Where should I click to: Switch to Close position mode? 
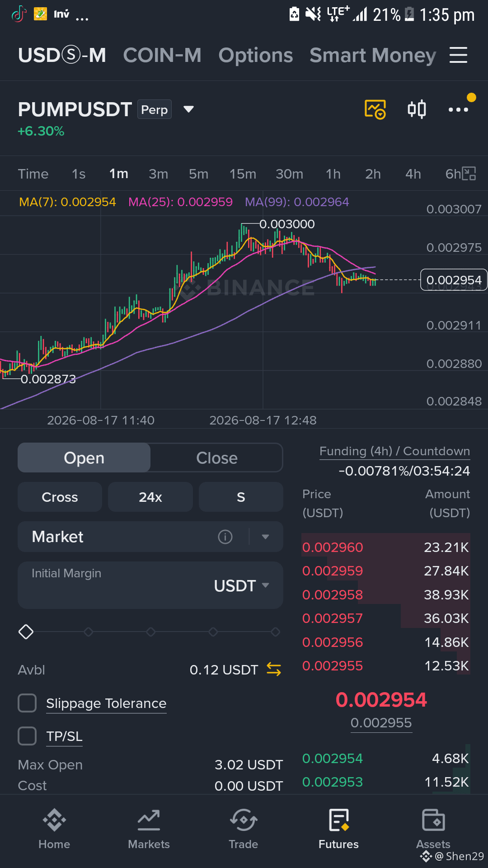pos(217,458)
